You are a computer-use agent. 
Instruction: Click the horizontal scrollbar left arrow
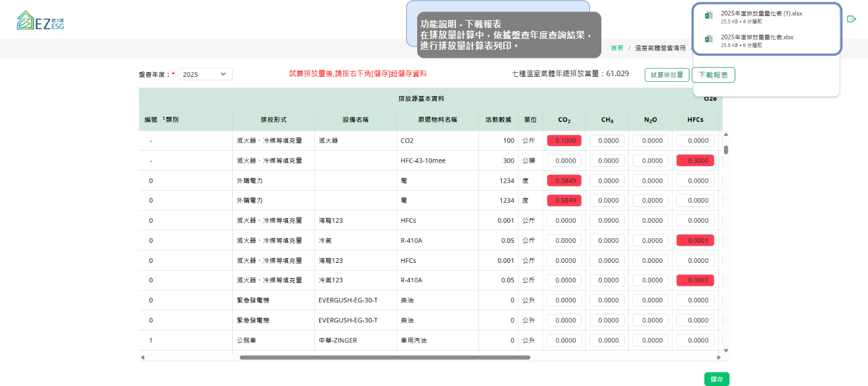[x=142, y=357]
